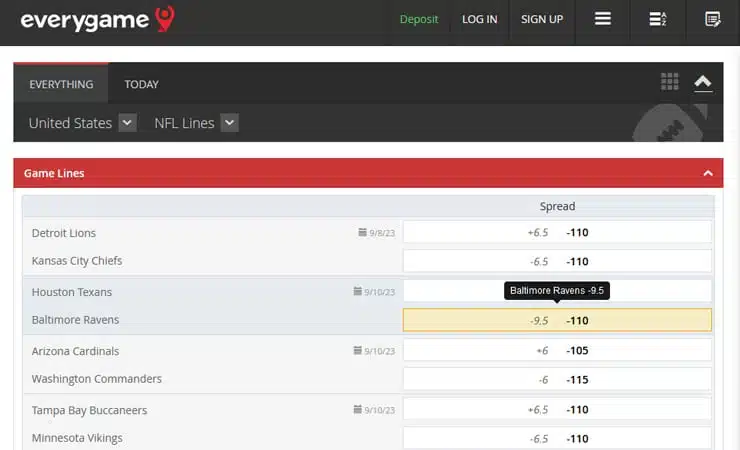The height and width of the screenshot is (450, 740).
Task: Click the Spread column header
Action: pyautogui.click(x=557, y=206)
